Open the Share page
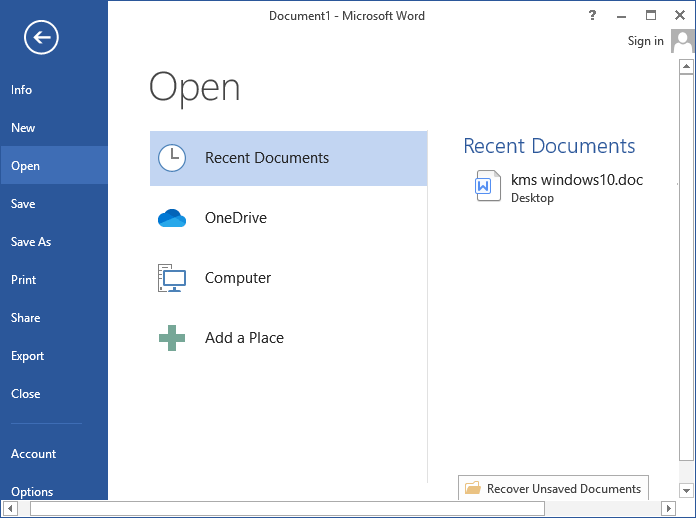This screenshot has width=696, height=518. click(26, 318)
